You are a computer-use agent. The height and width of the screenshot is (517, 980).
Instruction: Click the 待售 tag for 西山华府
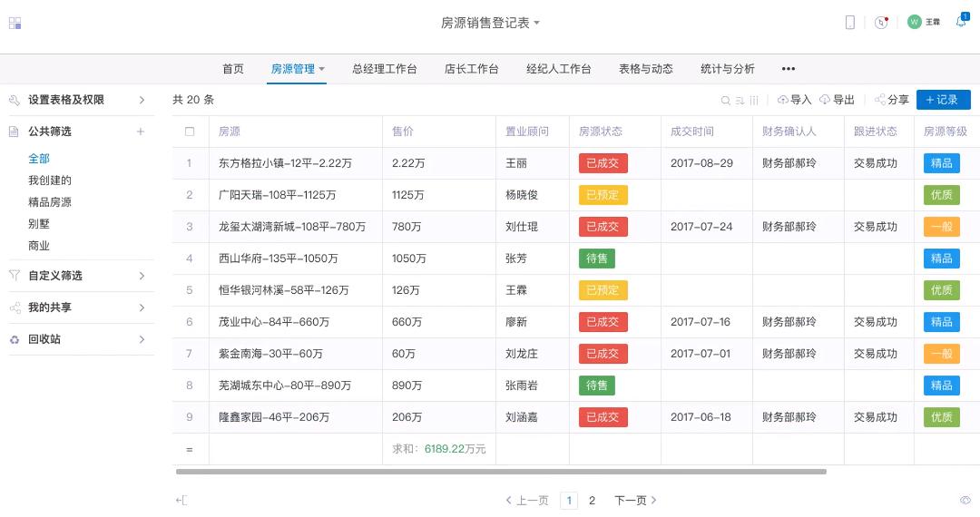(x=597, y=258)
